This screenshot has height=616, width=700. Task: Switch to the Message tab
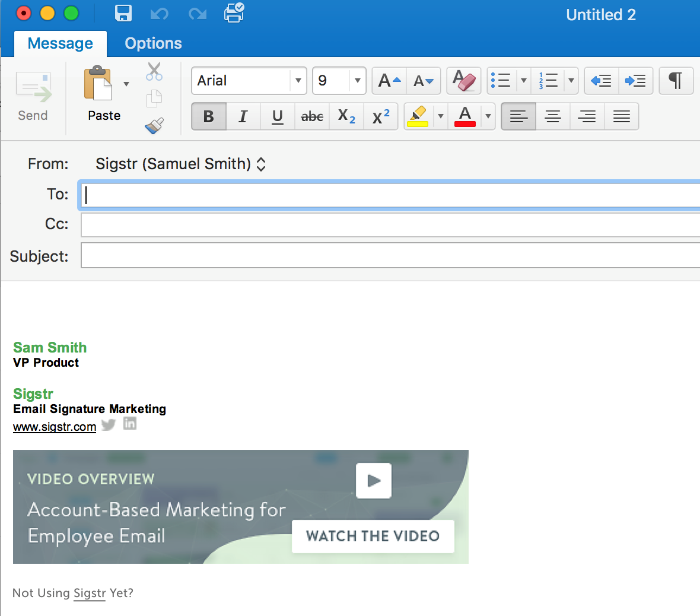[61, 43]
